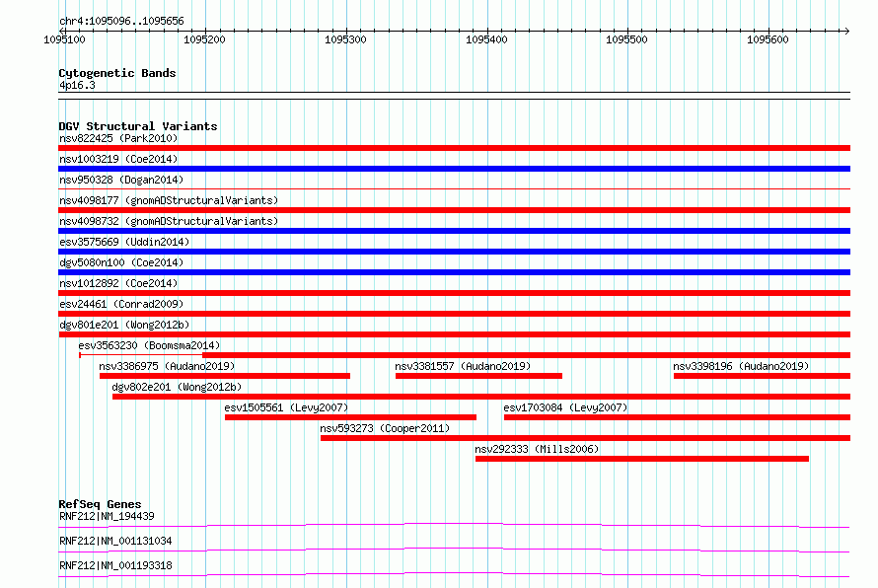Viewport: 878px width, 588px height.
Task: Click nsv3398196 (Audano2019) label
Action: point(741,366)
